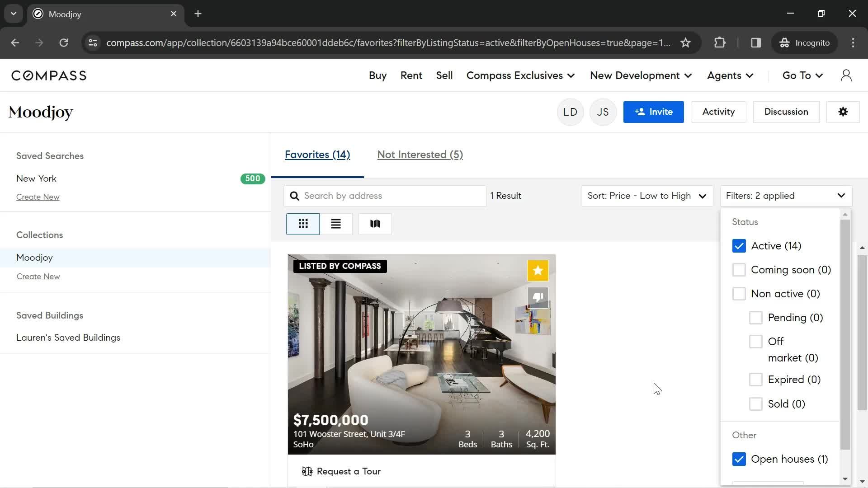Check the Coming soon filter

(739, 270)
